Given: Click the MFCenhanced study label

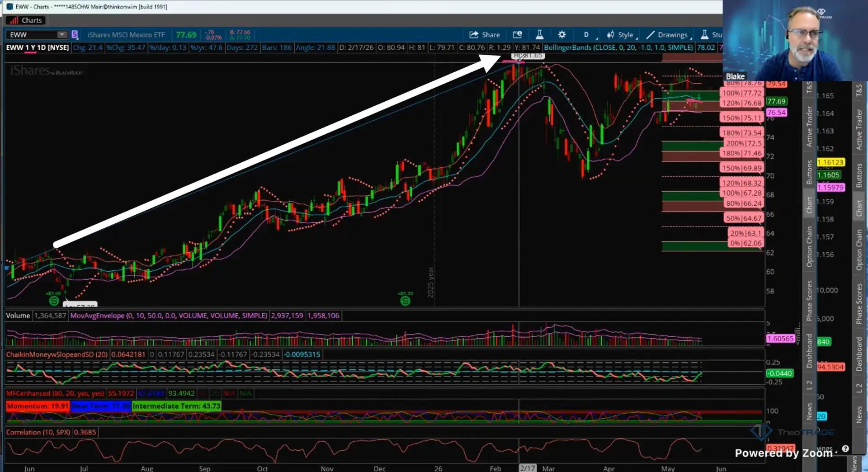Looking at the screenshot, I should (x=55, y=393).
